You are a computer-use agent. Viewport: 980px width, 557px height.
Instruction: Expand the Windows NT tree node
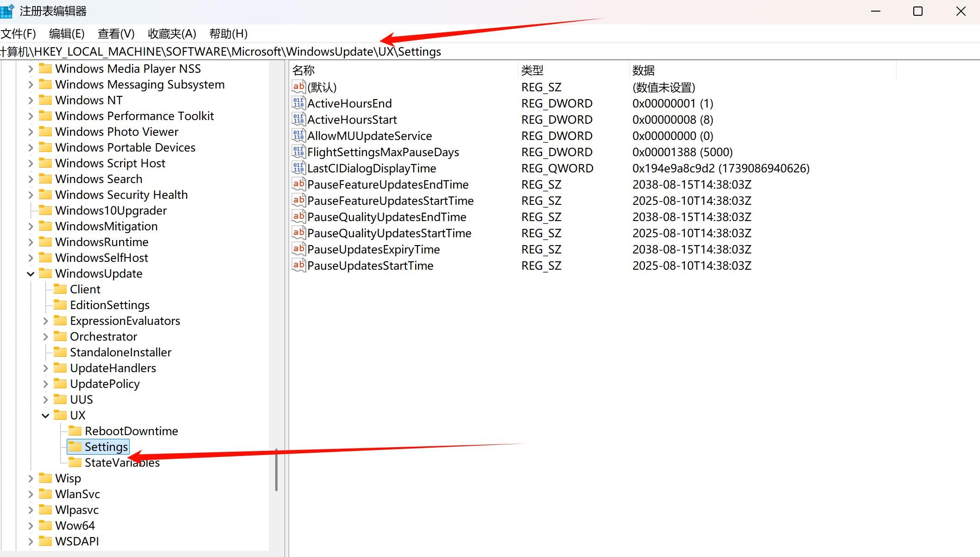[31, 101]
